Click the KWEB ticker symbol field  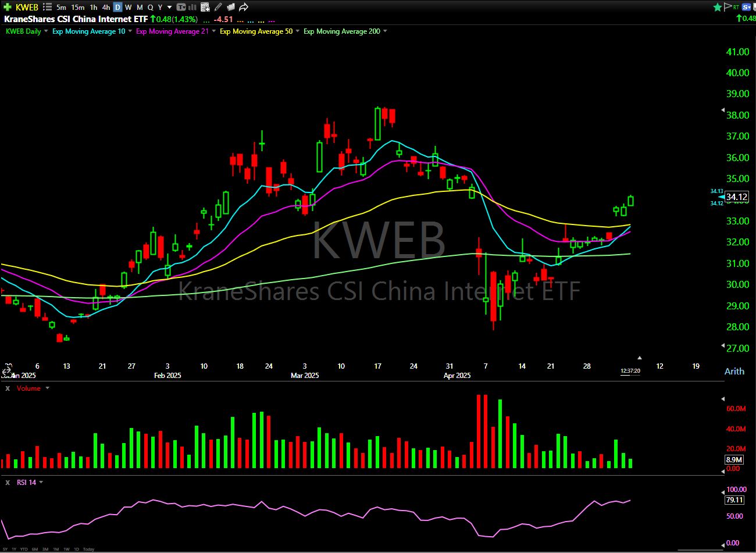click(27, 7)
